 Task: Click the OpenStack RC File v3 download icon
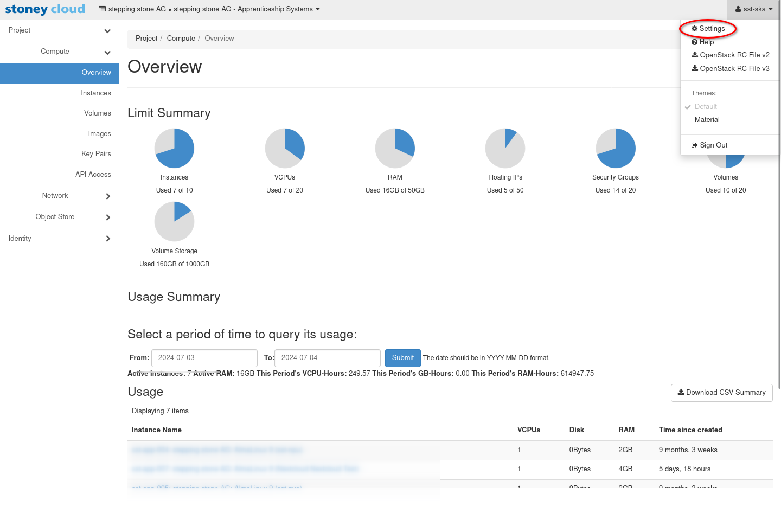[x=695, y=68]
